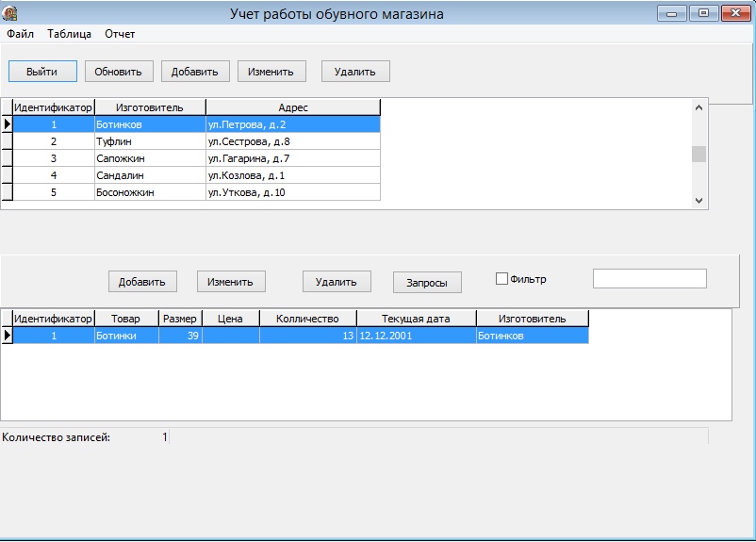This screenshot has width=756, height=542.
Task: Click the application icon in title bar
Action: pos(9,13)
